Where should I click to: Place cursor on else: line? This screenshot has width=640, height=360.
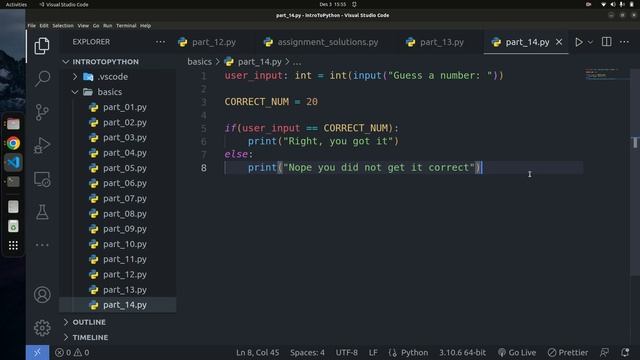239,154
